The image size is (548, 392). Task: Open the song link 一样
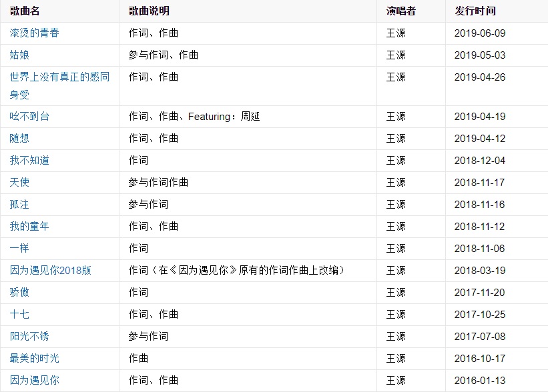pyautogui.click(x=19, y=248)
